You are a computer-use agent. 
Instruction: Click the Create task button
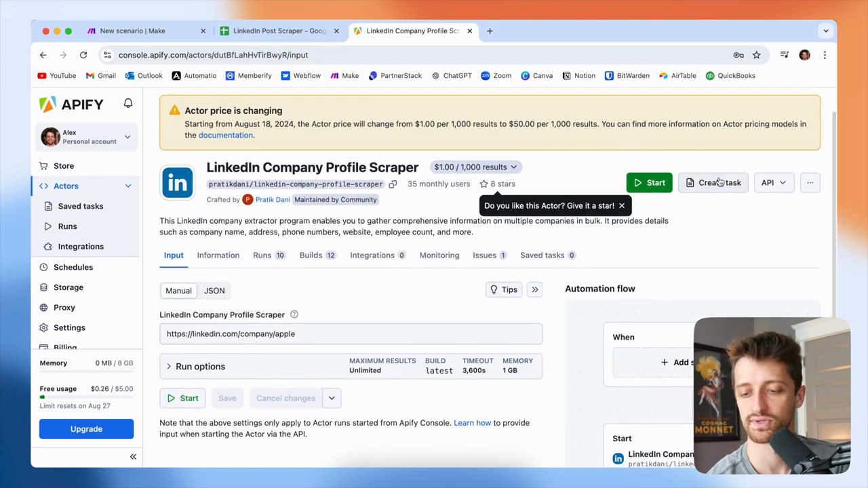click(x=713, y=182)
